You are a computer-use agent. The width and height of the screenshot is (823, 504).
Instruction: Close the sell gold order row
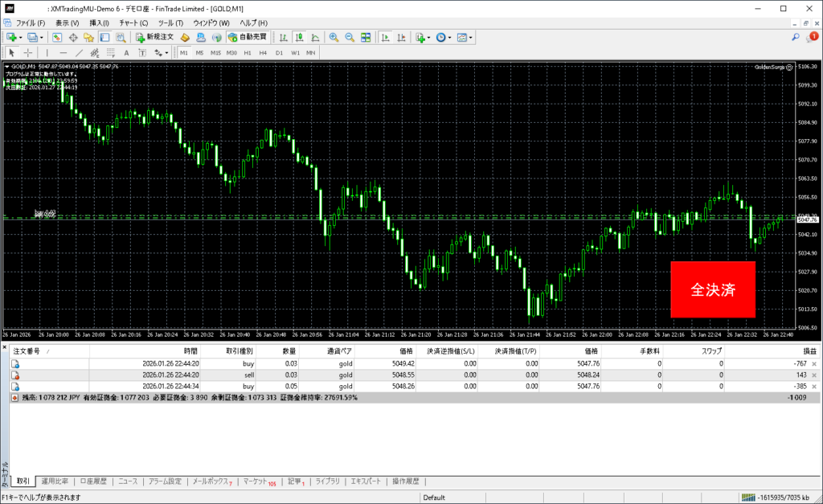(x=814, y=375)
